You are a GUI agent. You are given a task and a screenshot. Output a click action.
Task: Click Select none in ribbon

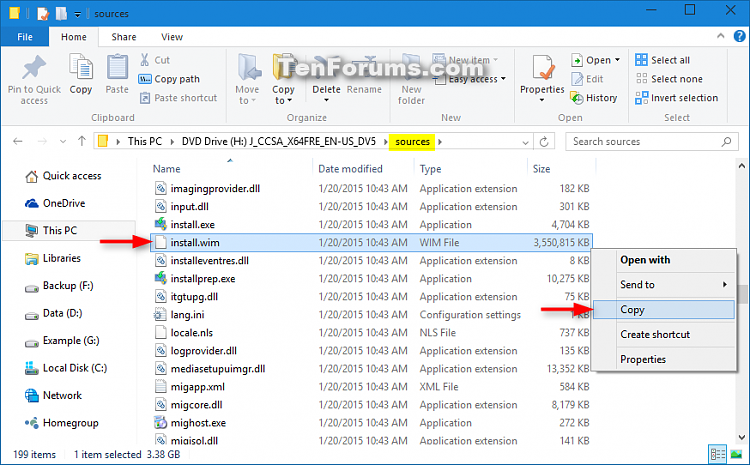669,79
